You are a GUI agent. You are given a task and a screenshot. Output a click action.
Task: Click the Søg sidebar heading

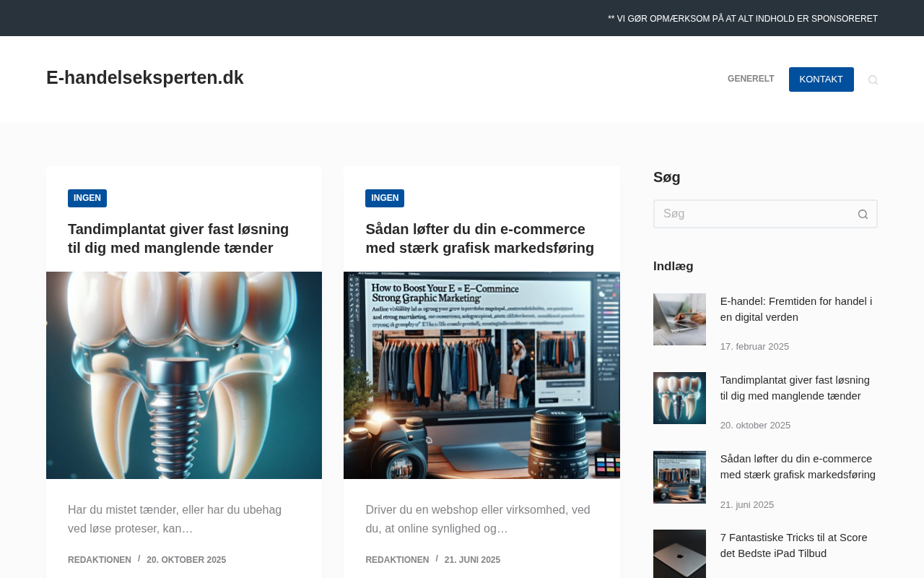[667, 177]
